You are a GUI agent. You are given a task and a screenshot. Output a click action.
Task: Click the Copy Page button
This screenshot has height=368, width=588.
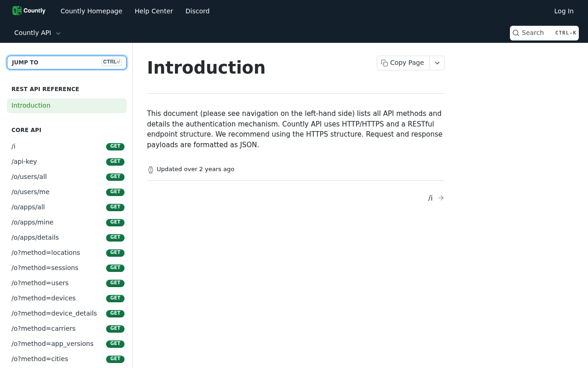[403, 63]
